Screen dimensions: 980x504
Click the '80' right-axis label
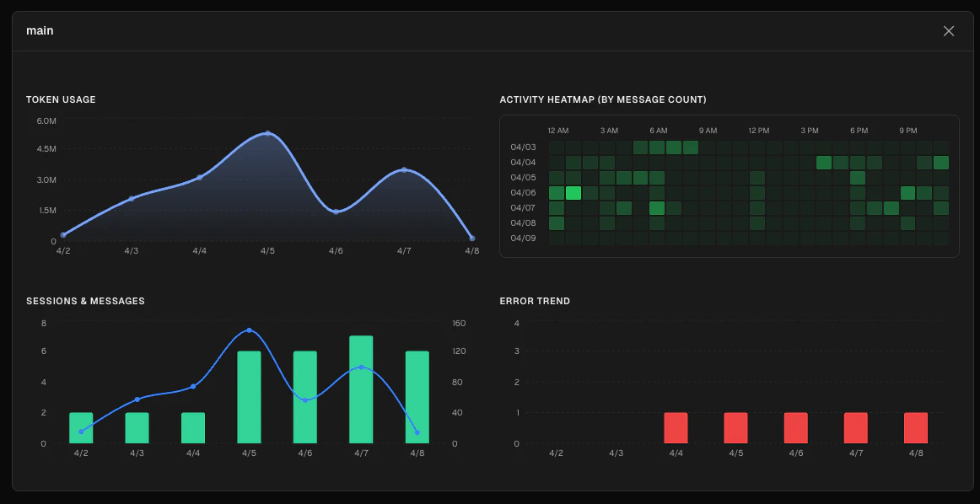(457, 382)
